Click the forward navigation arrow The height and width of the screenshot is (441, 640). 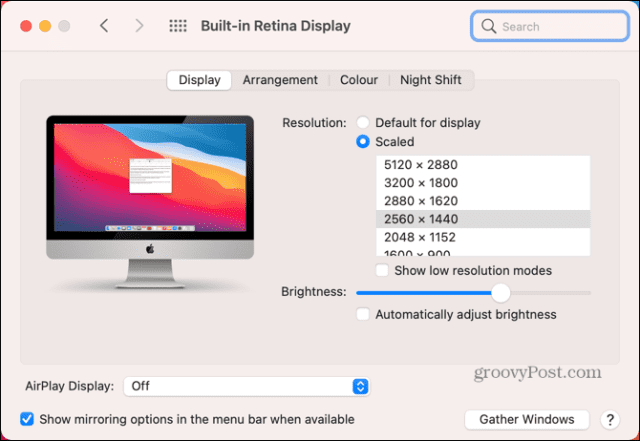pos(139,26)
